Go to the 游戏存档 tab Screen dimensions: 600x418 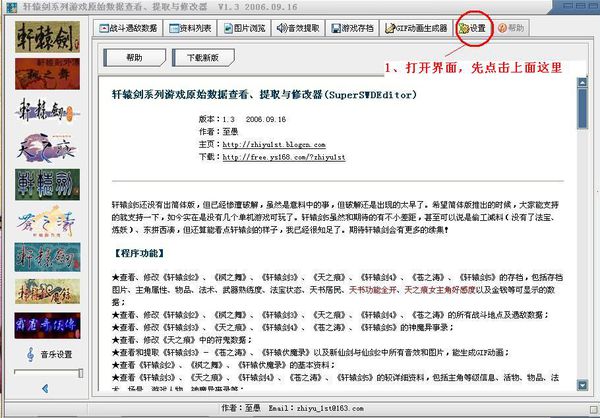click(x=352, y=28)
